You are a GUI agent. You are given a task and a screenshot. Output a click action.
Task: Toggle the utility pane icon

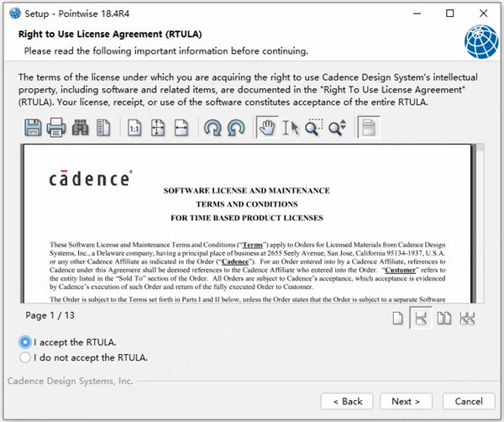coord(103,128)
